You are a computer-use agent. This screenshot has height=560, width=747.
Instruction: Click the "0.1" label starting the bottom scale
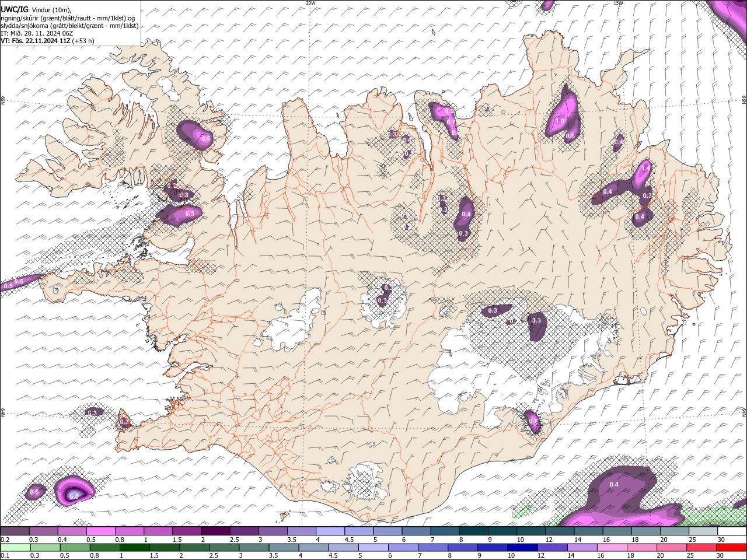(x=5, y=556)
